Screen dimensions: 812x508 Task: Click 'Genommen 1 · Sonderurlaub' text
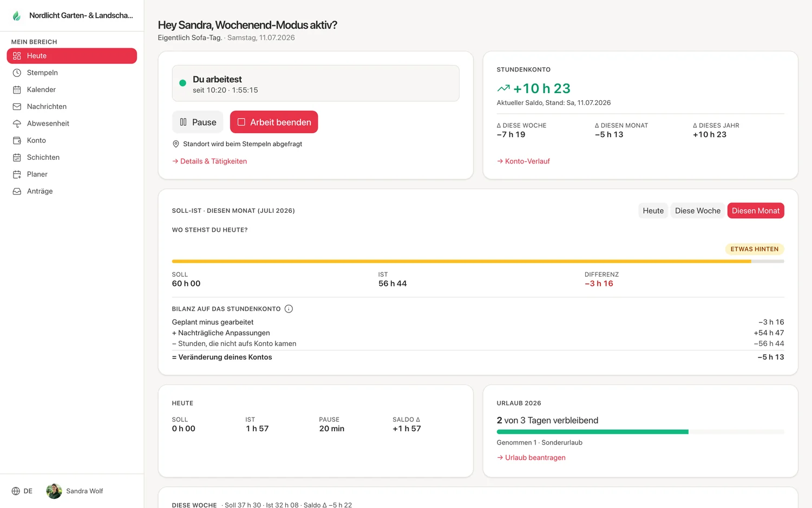coord(540,443)
